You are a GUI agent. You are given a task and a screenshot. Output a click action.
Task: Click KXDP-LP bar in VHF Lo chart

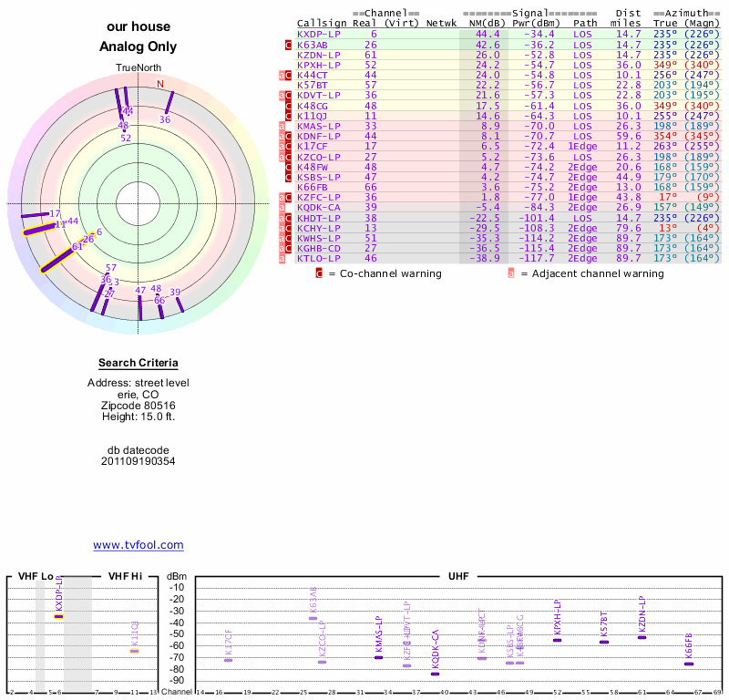pyautogui.click(x=58, y=617)
